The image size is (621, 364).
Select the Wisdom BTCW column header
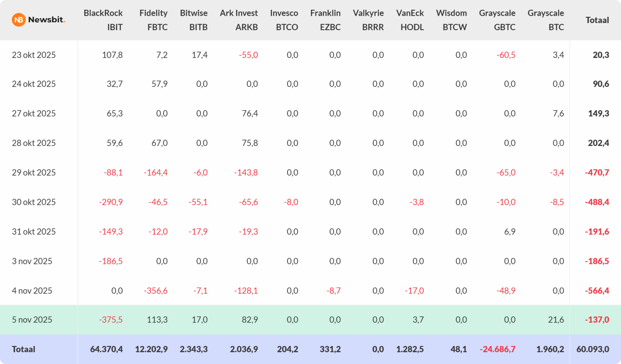coord(451,20)
